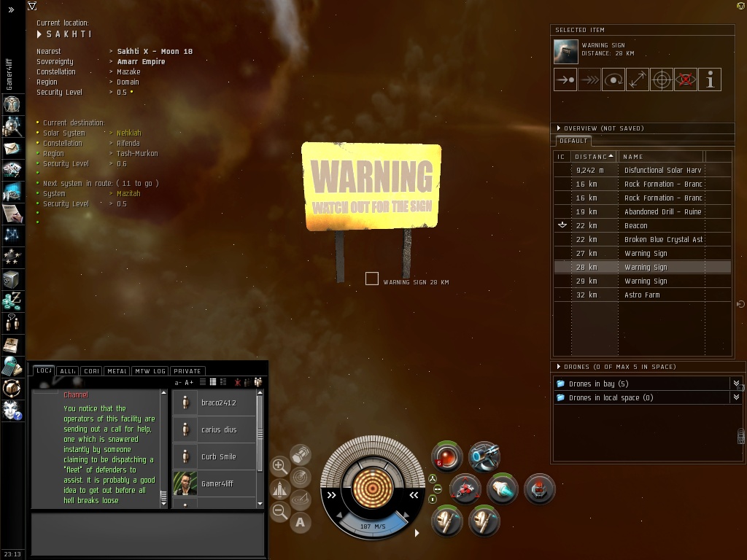Viewport: 747px width, 560px height.
Task: Sort overview by Name column header
Action: [661, 157]
